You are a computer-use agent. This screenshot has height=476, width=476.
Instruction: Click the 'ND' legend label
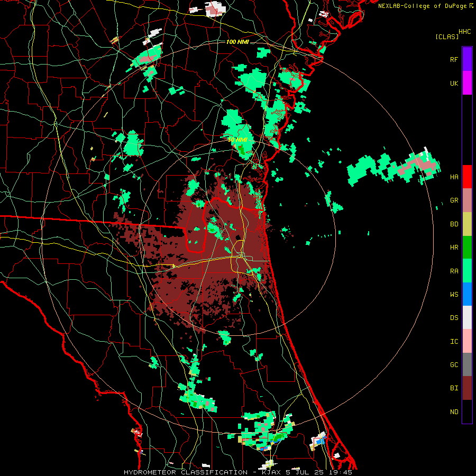(454, 411)
